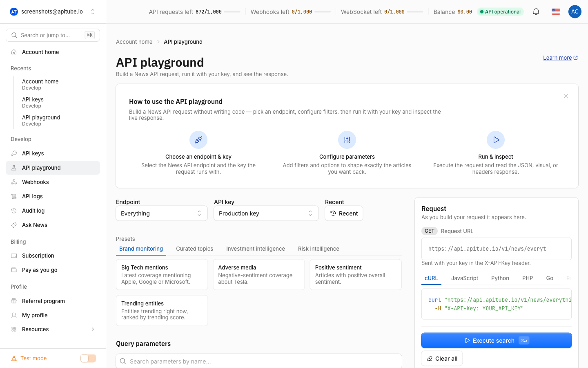Image resolution: width=588 pixels, height=368 pixels.
Task: Select API playground in Develop menu
Action: point(53,168)
